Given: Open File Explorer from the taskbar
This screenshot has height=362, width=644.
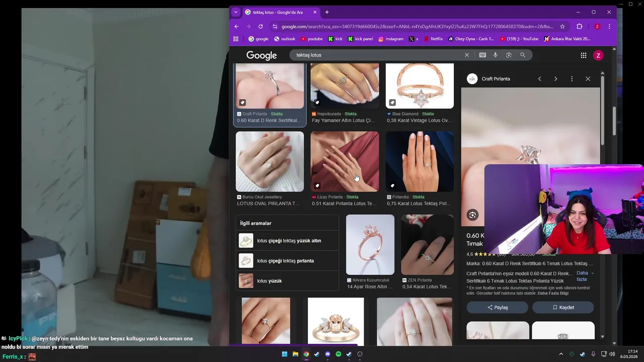Looking at the screenshot, I should point(295,354).
